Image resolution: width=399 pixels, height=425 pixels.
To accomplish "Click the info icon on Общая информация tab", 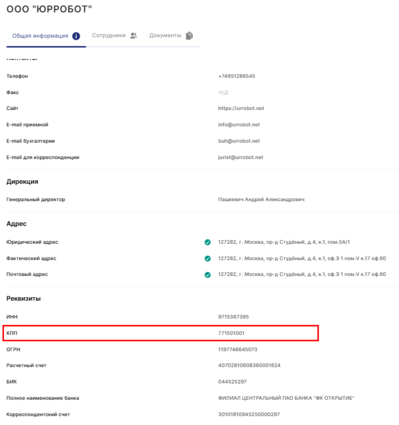I will [76, 36].
